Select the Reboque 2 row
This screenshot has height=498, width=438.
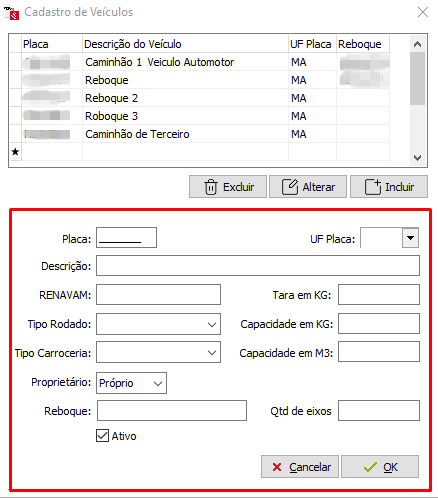pyautogui.click(x=199, y=98)
